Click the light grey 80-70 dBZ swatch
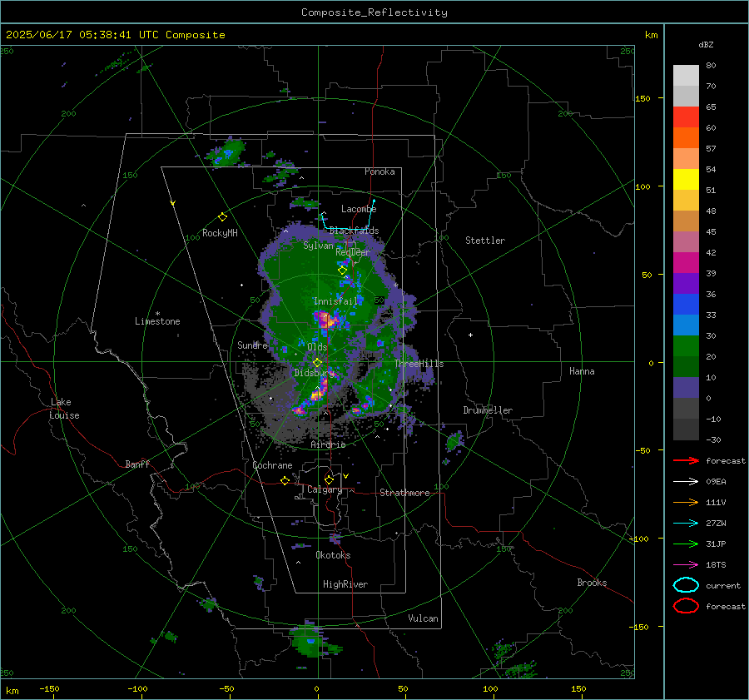The width and height of the screenshot is (749, 700). (x=686, y=76)
